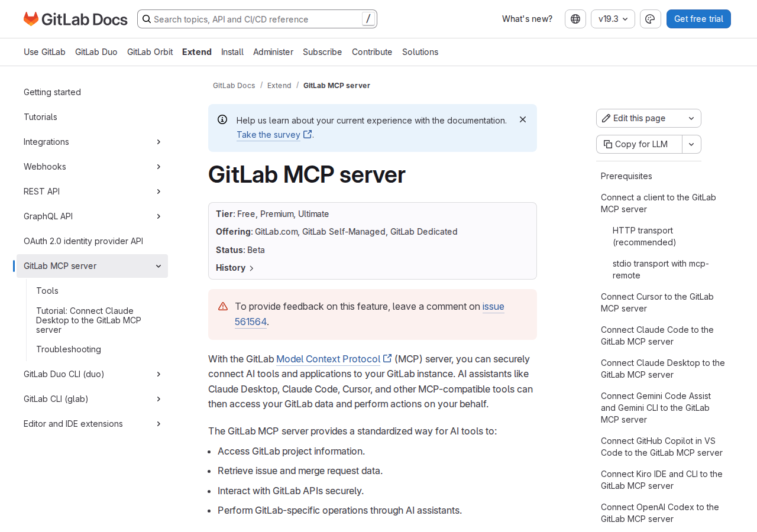
Task: Expand the GitLab Duo CLI (duo) section
Action: [x=158, y=374]
